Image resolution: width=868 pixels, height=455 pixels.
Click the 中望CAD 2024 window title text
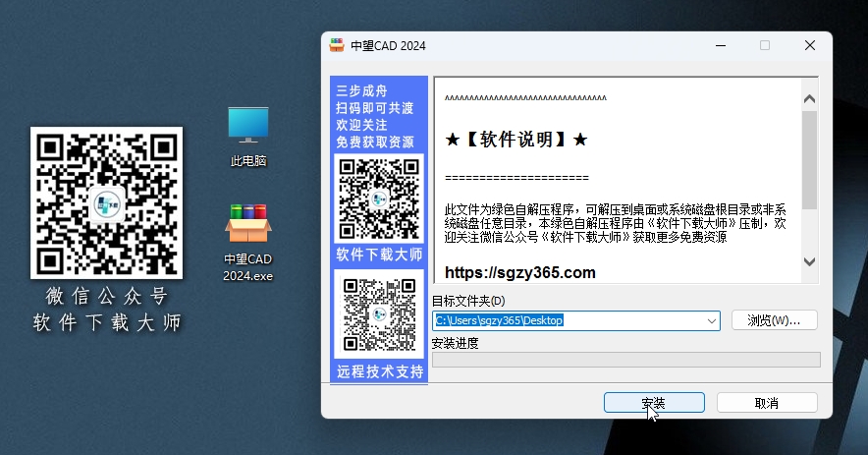[x=388, y=46]
